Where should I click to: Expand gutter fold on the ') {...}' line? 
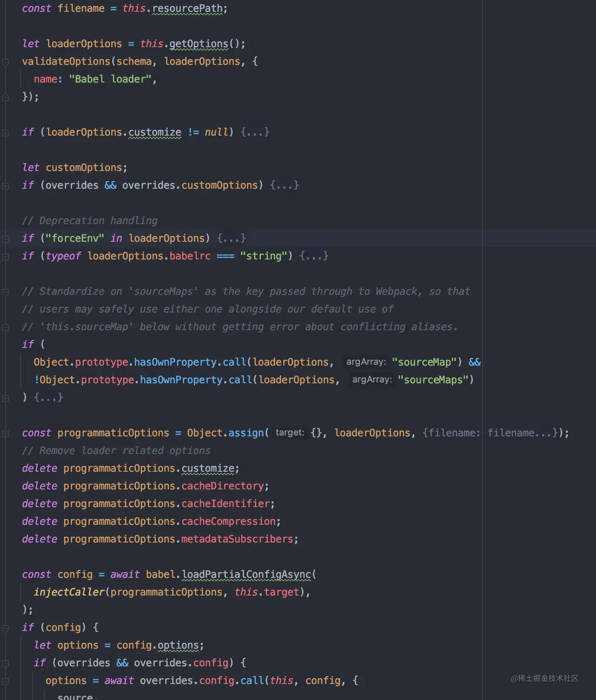pyautogui.click(x=5, y=398)
